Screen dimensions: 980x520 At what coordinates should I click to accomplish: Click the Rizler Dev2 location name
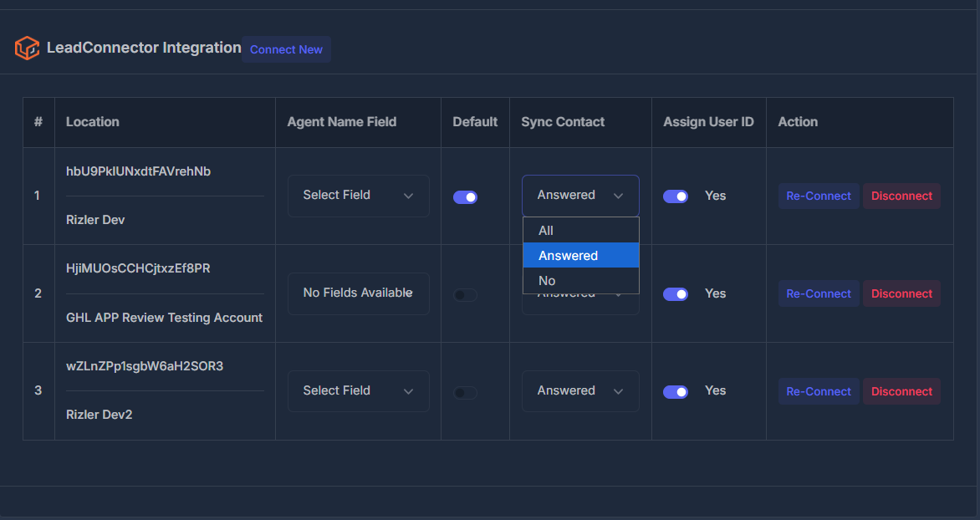click(99, 415)
